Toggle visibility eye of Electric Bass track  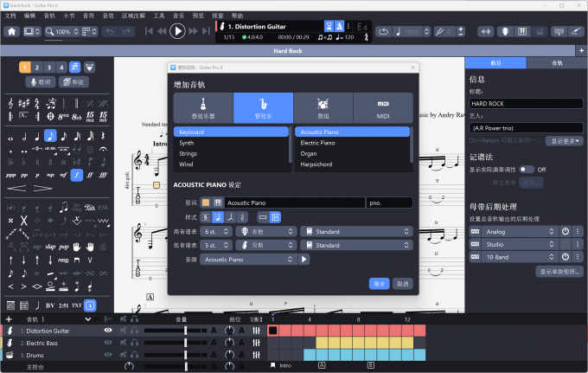108,343
